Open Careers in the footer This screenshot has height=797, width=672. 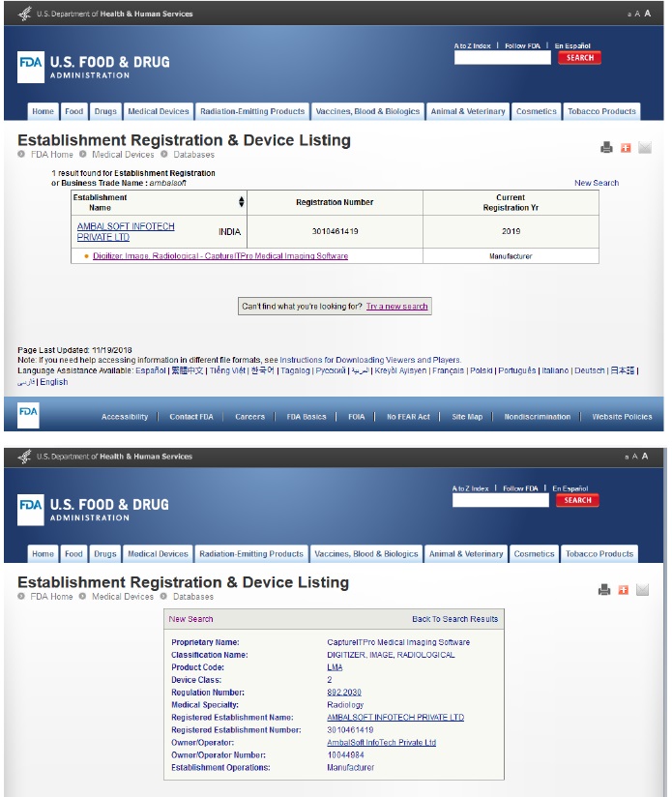249,416
